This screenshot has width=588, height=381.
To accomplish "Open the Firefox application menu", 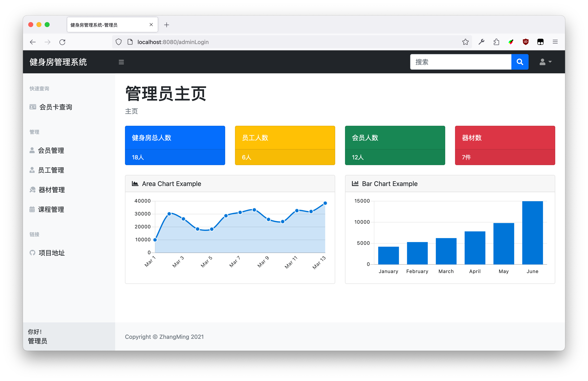I will click(555, 42).
